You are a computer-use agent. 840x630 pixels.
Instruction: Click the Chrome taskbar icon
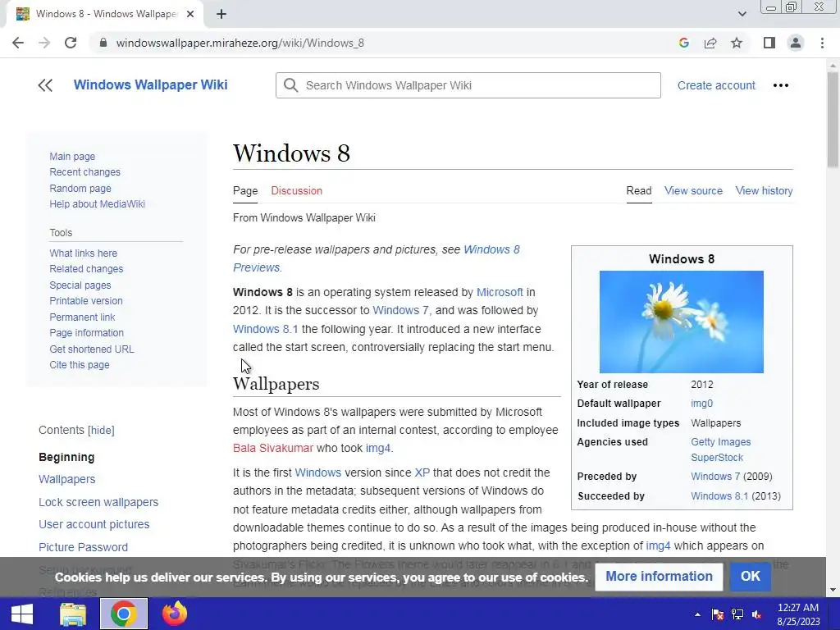tap(123, 614)
